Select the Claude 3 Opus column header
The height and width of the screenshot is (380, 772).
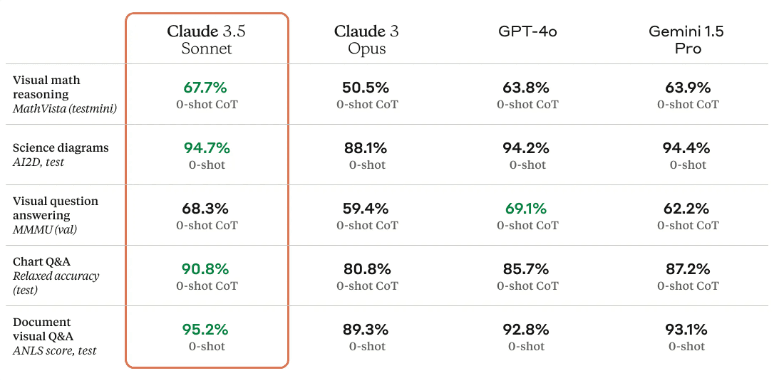pos(367,40)
